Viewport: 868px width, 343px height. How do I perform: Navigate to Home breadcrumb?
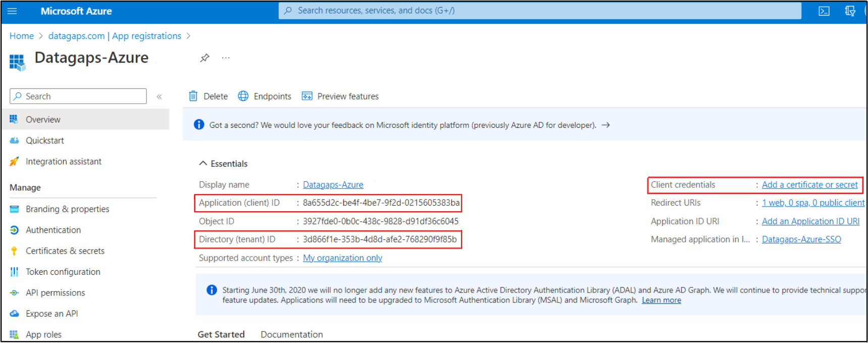pos(21,36)
